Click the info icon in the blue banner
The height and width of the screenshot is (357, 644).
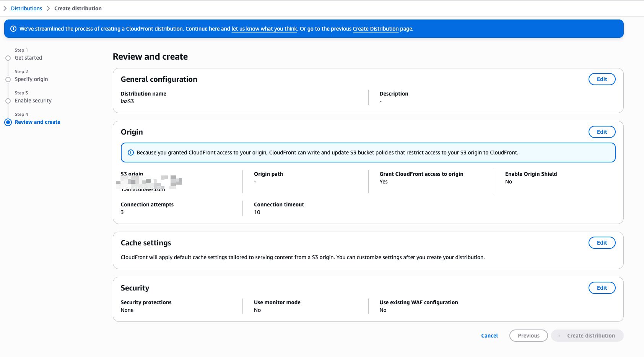coord(13,29)
